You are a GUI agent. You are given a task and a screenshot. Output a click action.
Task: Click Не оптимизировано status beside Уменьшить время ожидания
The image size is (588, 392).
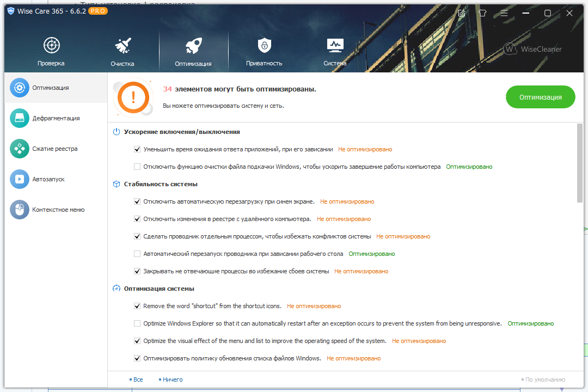tap(365, 149)
